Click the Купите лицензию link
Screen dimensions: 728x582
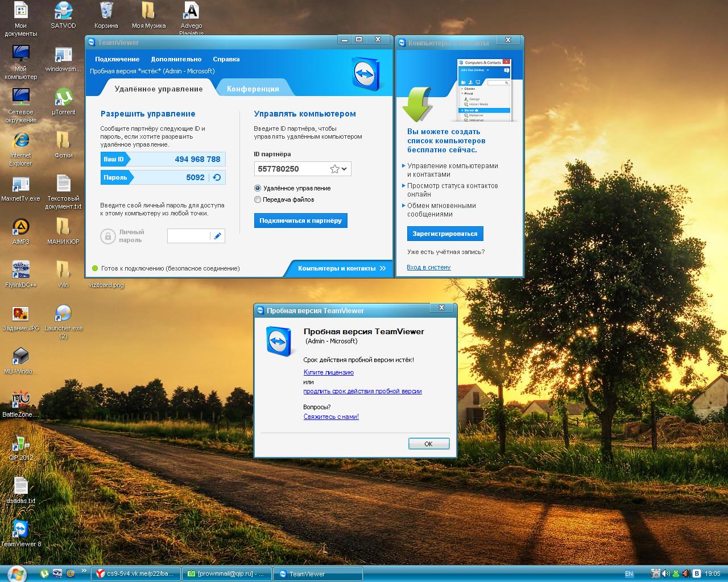tap(329, 372)
